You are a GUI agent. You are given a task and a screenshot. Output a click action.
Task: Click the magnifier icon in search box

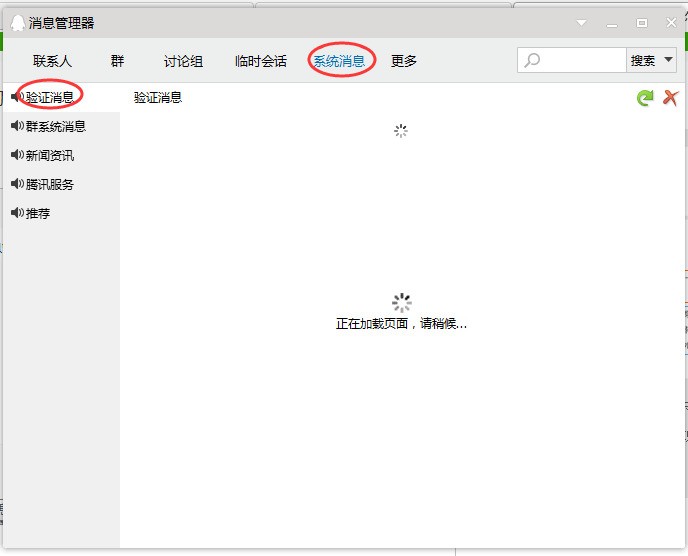click(532, 60)
